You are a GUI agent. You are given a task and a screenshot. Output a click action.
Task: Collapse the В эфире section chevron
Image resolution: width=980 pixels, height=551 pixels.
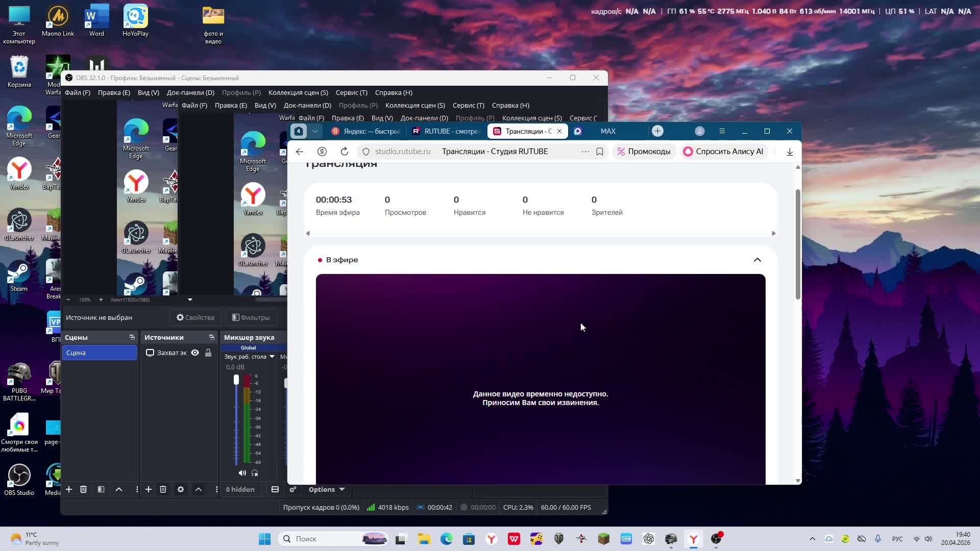point(757,260)
